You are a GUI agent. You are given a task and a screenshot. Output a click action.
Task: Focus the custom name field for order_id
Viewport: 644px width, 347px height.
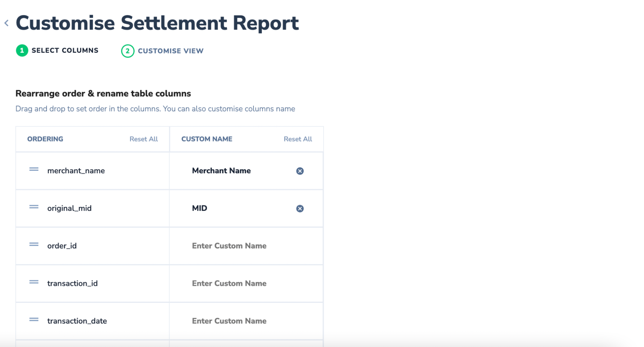click(246, 246)
